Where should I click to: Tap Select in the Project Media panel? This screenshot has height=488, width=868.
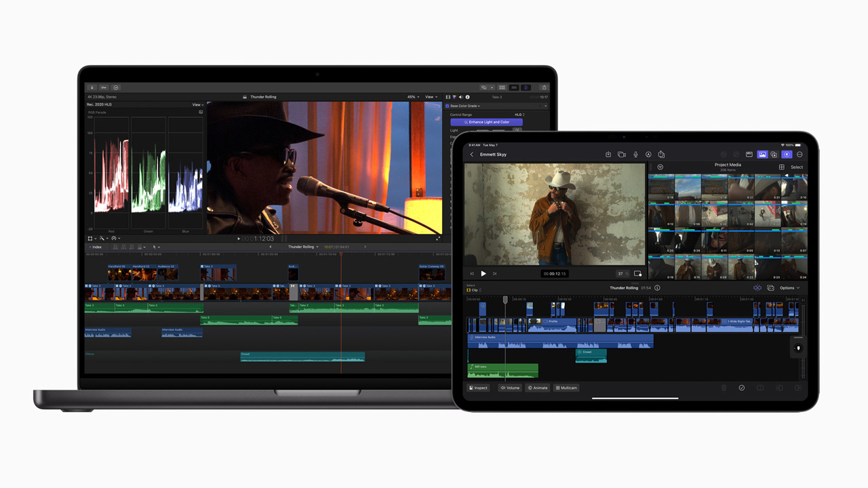pyautogui.click(x=797, y=167)
